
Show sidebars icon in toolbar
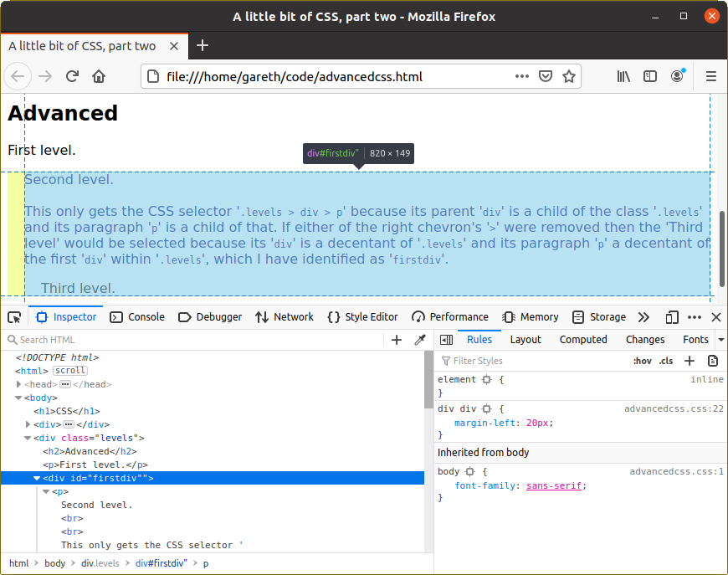[650, 76]
